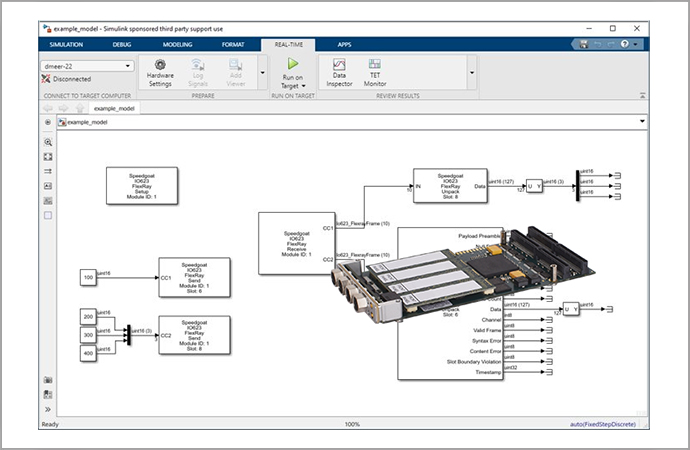Screen dimensions: 690x450
Task: Click the Timestamp output port label
Action: pyautogui.click(x=488, y=373)
